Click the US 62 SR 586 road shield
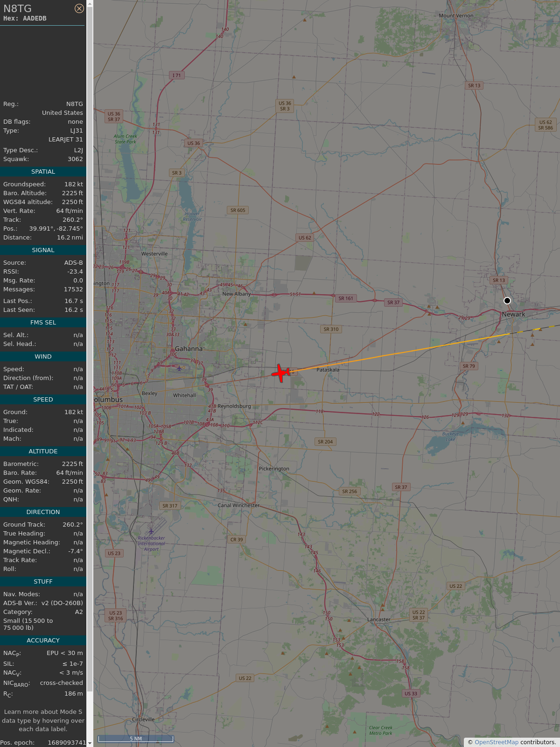This screenshot has height=747, width=560. 545,125
